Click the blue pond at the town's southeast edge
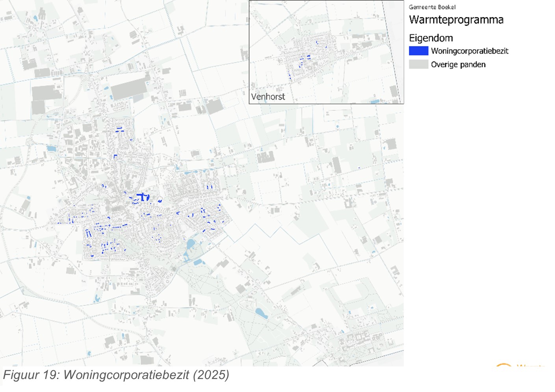This screenshot has height=392, width=555. (190, 244)
